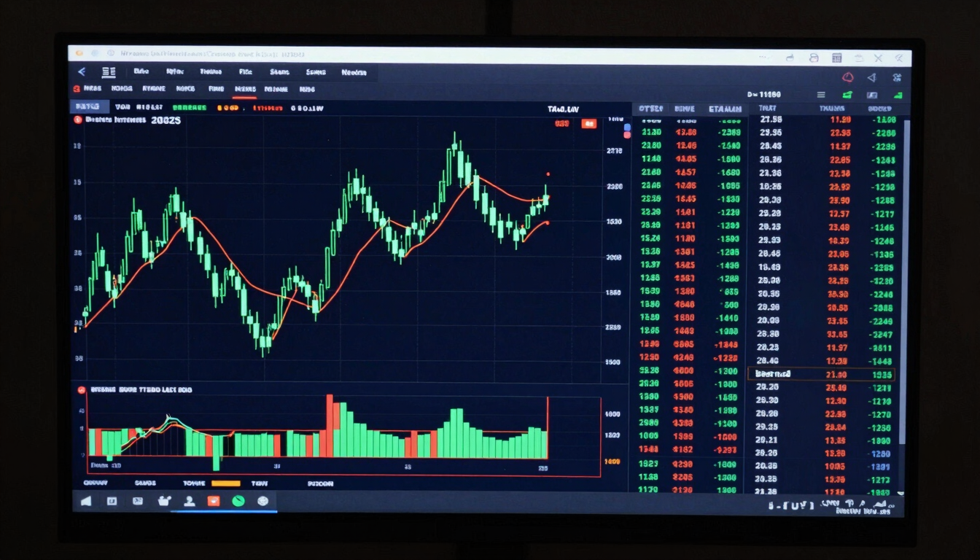The height and width of the screenshot is (560, 980).
Task: Click the D= value above right table
Action: pyautogui.click(x=764, y=95)
